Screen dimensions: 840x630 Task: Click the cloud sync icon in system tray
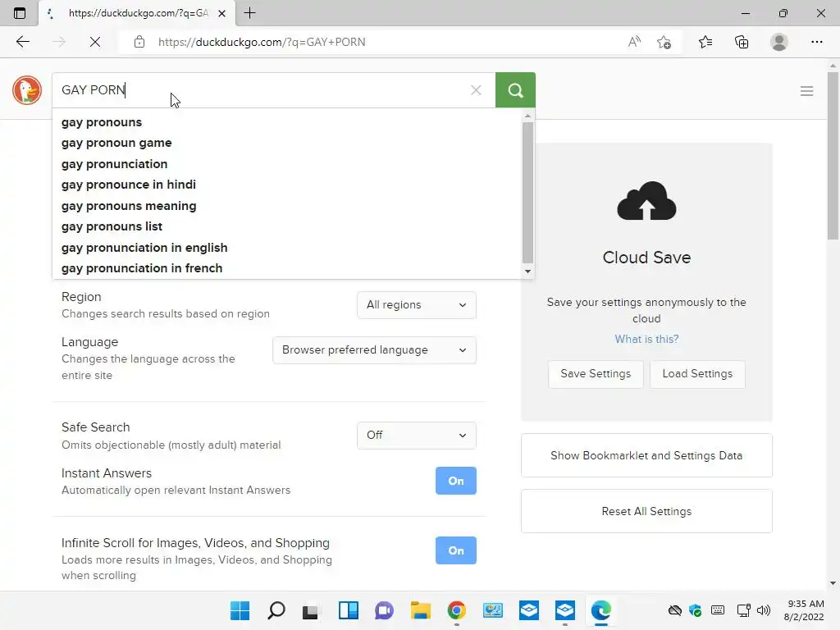[675, 610]
